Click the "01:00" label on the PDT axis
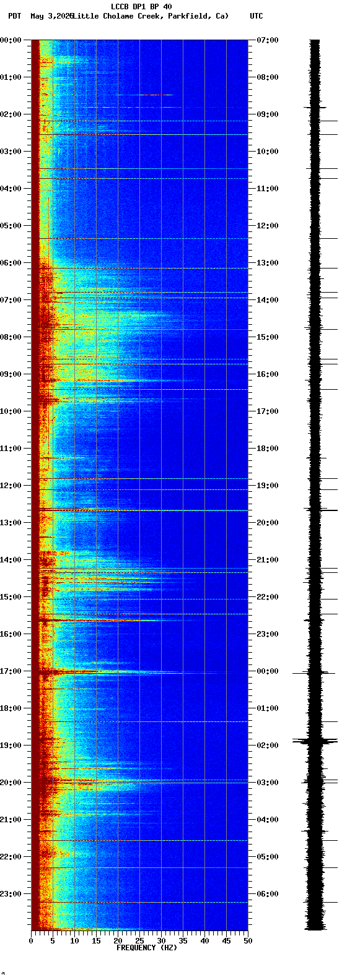The width and height of the screenshot is (342, 980). pyautogui.click(x=11, y=77)
